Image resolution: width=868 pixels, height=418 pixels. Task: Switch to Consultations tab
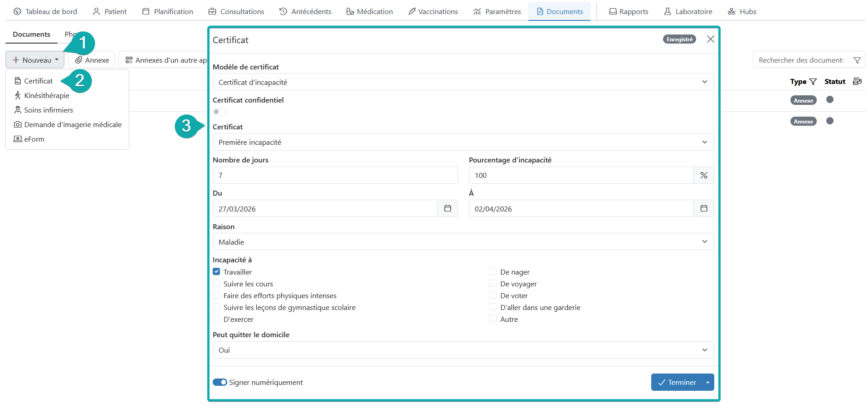[236, 11]
